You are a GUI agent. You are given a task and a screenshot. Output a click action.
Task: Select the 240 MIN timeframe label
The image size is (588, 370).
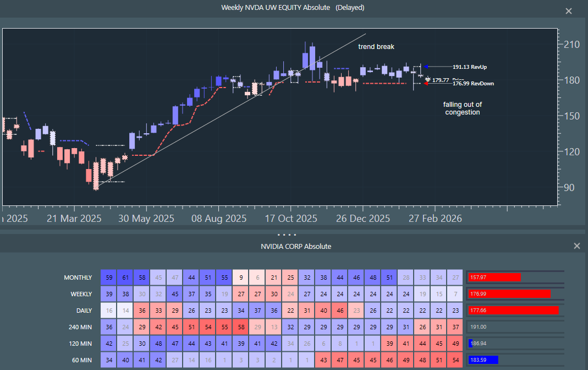point(80,327)
